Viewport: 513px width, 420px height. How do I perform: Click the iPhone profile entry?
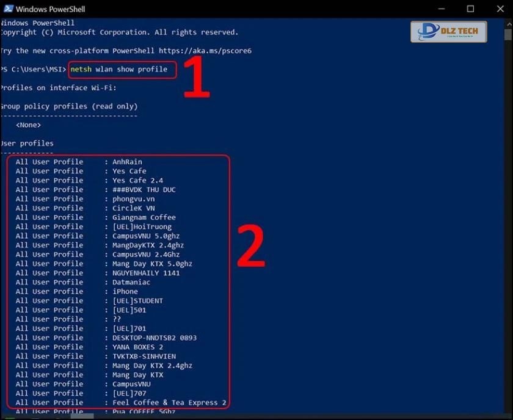pos(125,291)
